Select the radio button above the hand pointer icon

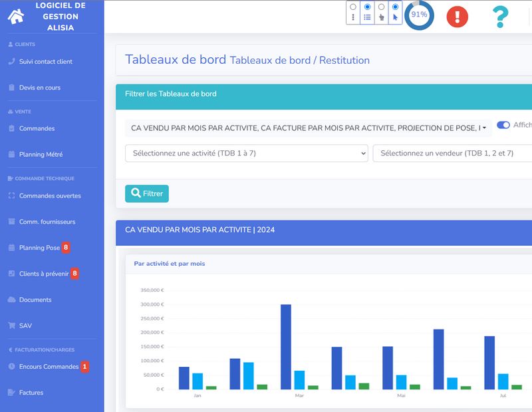pyautogui.click(x=381, y=7)
